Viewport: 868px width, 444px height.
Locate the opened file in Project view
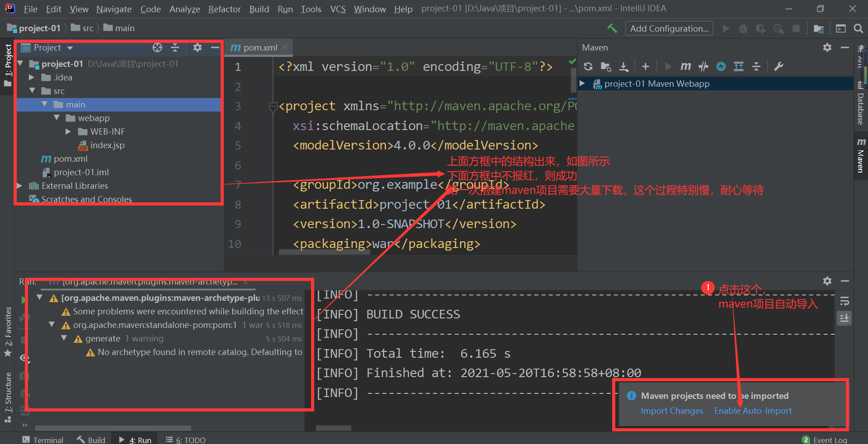(x=157, y=47)
